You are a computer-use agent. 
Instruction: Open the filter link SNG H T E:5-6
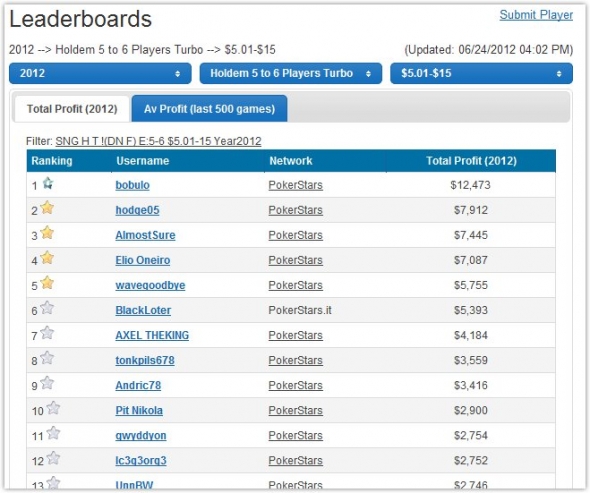pos(158,141)
